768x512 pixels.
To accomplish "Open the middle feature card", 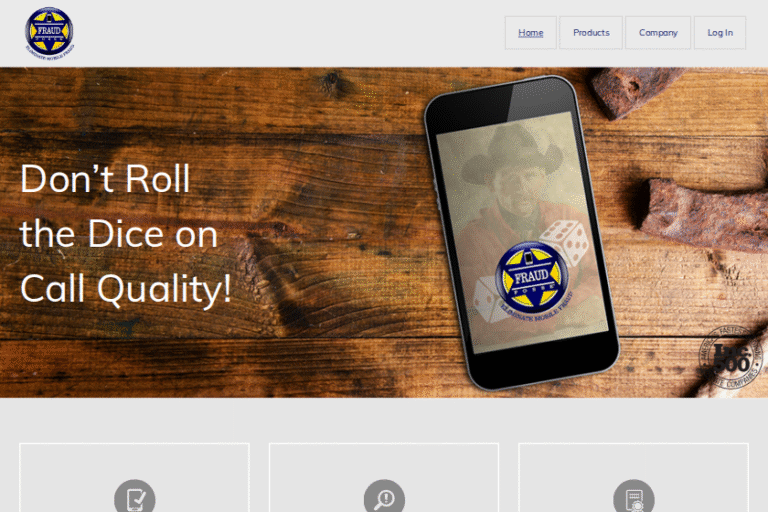I will 384,478.
